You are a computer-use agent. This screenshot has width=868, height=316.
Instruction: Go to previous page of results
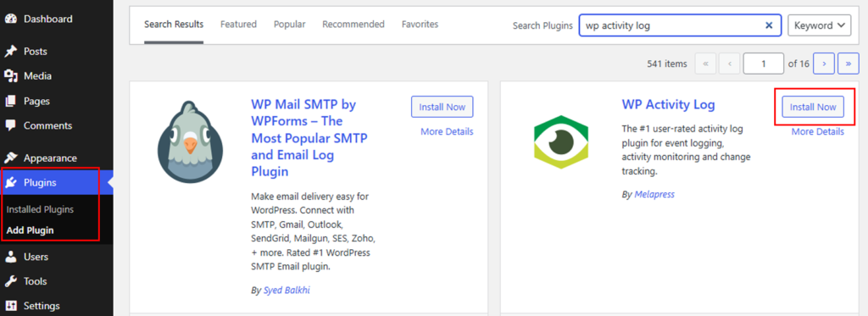coord(730,64)
